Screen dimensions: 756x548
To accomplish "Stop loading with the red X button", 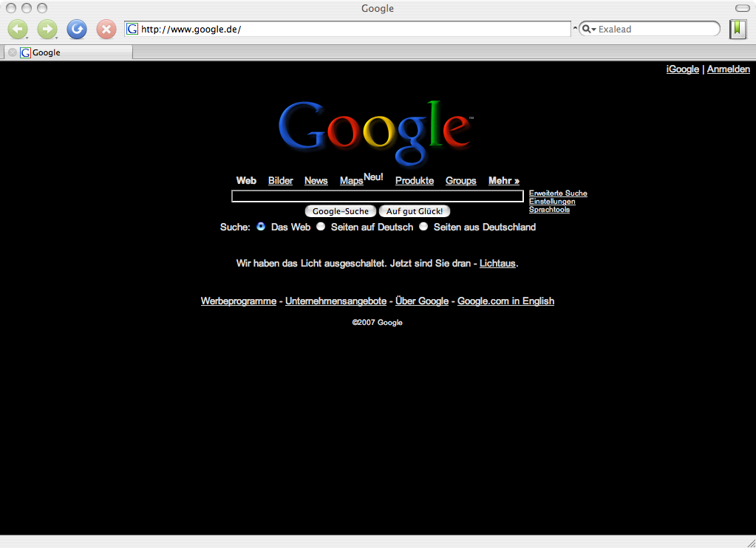I will click(x=106, y=30).
